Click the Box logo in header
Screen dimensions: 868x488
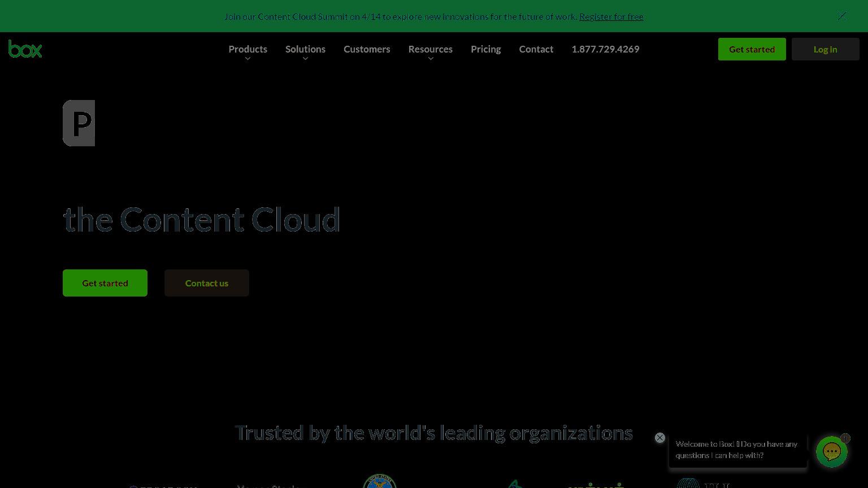point(25,49)
